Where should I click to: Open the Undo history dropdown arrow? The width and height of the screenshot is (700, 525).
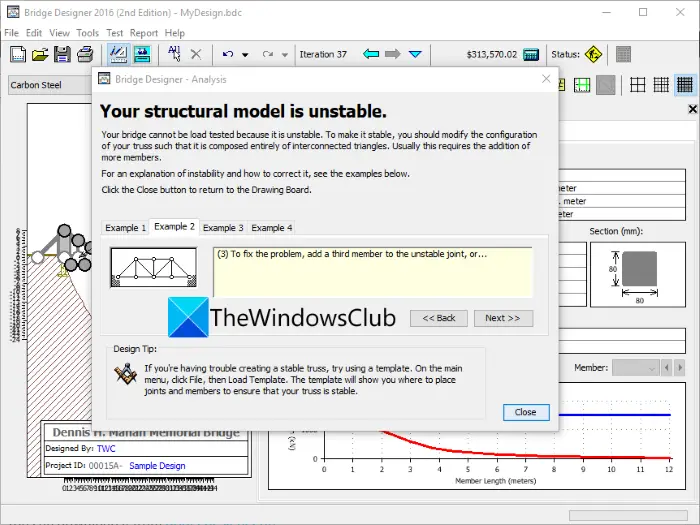pyautogui.click(x=245, y=55)
